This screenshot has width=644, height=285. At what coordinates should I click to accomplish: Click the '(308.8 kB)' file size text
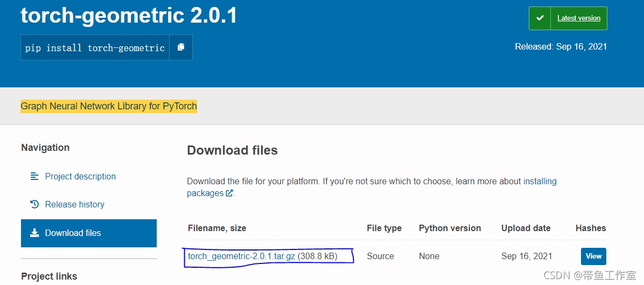point(318,256)
